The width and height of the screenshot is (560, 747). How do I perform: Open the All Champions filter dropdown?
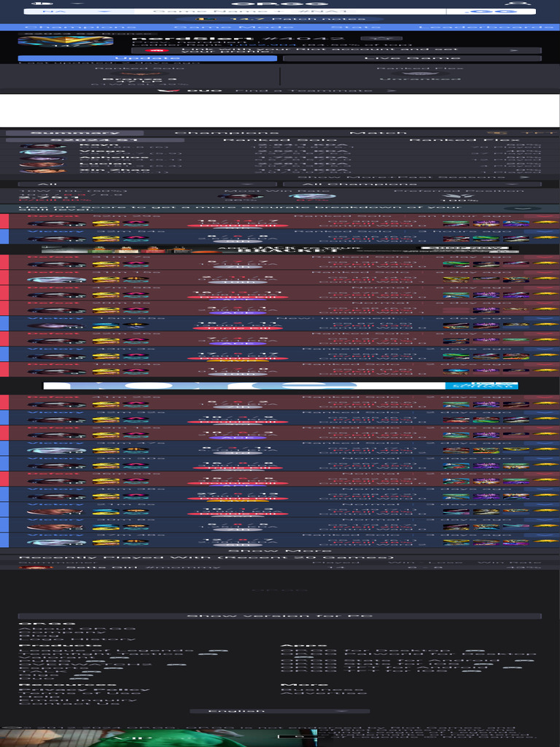tap(412, 184)
